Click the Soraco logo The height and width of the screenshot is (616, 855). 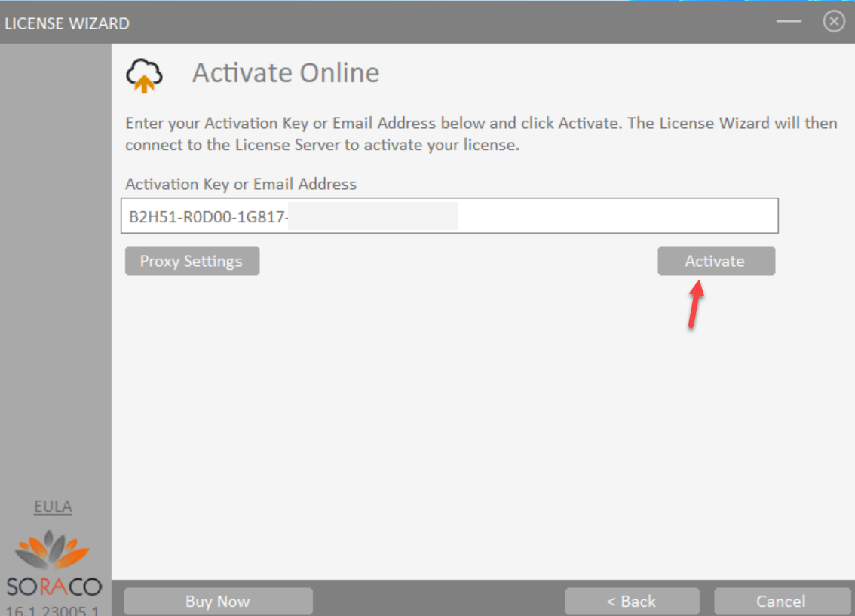click(54, 564)
